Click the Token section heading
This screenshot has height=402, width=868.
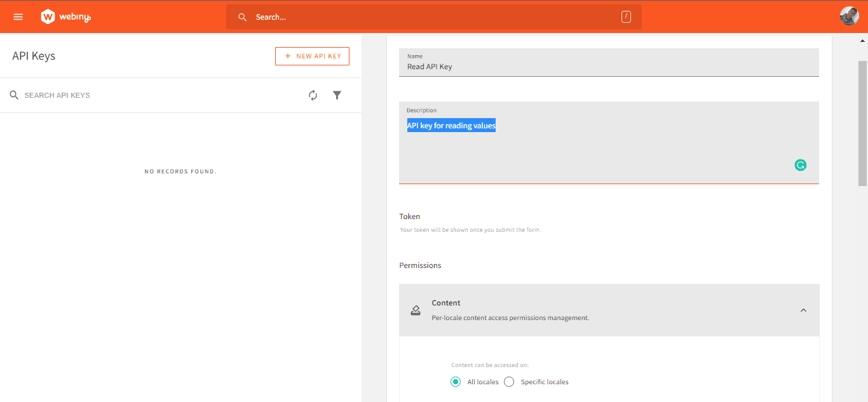point(409,217)
